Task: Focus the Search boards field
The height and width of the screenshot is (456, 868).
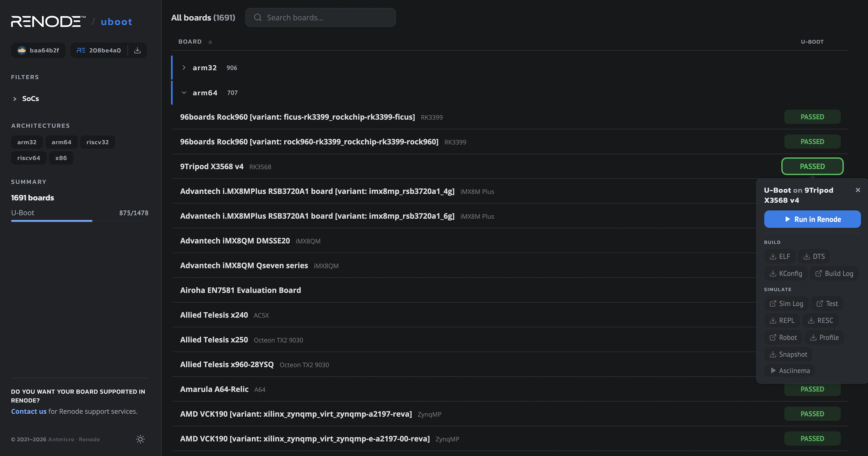Action: click(x=320, y=17)
